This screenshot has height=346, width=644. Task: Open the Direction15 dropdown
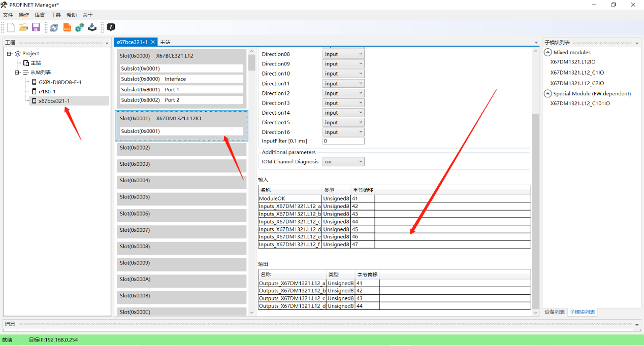coord(343,122)
